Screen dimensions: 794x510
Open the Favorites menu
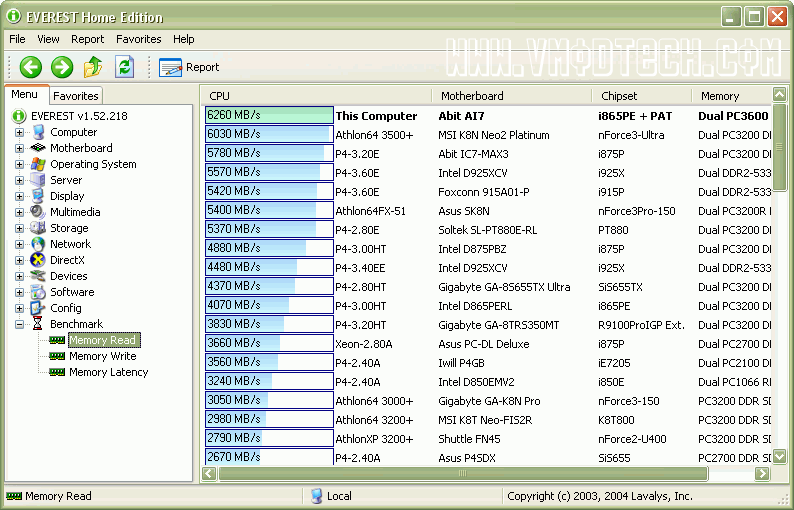[x=139, y=39]
